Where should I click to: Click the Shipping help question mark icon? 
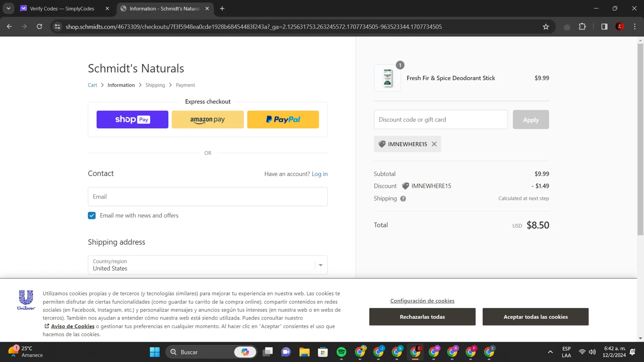(x=403, y=199)
